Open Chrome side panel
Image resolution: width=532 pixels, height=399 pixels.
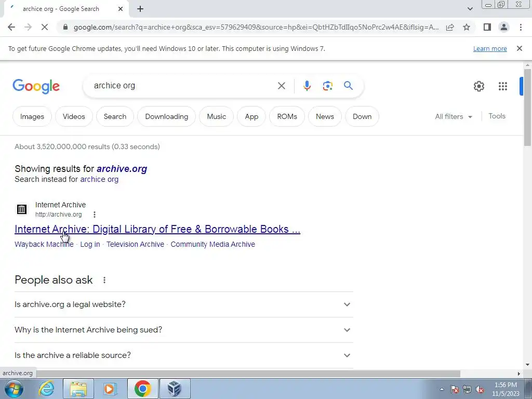[487, 27]
